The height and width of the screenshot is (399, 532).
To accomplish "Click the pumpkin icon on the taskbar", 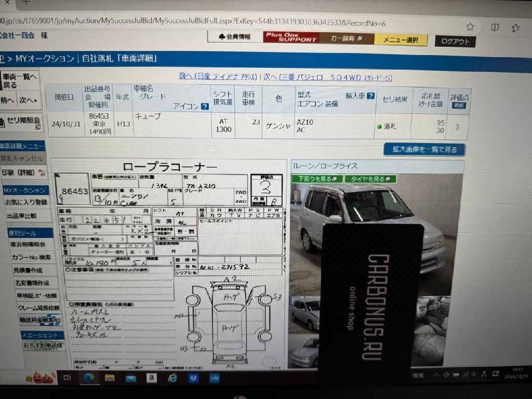I will click(x=41, y=377).
